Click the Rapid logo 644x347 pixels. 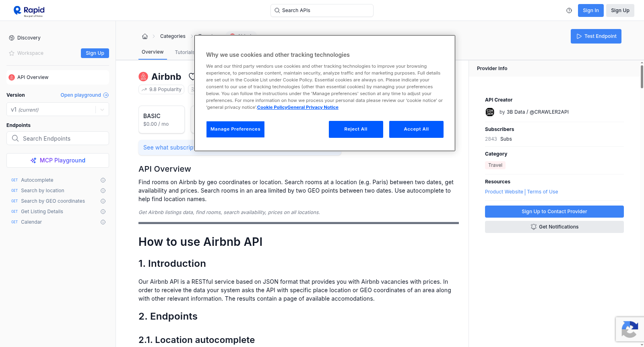(x=29, y=11)
